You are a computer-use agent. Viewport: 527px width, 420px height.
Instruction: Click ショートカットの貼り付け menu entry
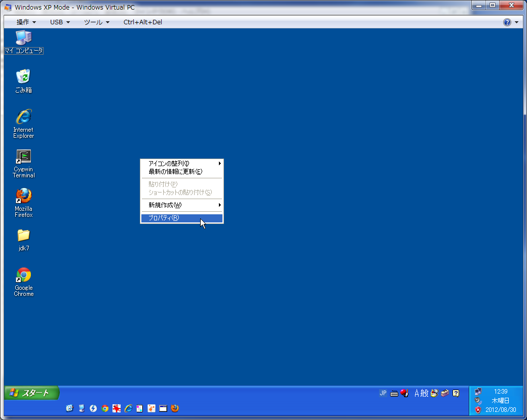click(x=182, y=193)
